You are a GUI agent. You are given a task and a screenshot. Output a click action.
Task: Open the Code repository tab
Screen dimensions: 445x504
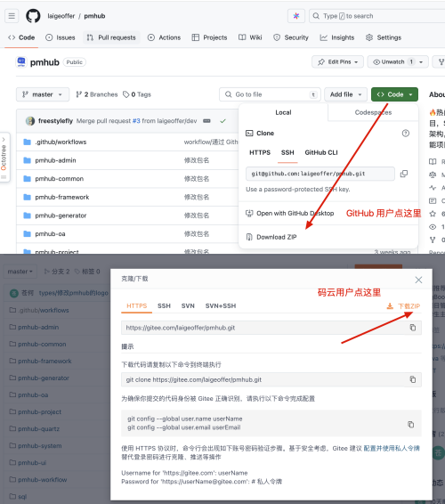(21, 37)
